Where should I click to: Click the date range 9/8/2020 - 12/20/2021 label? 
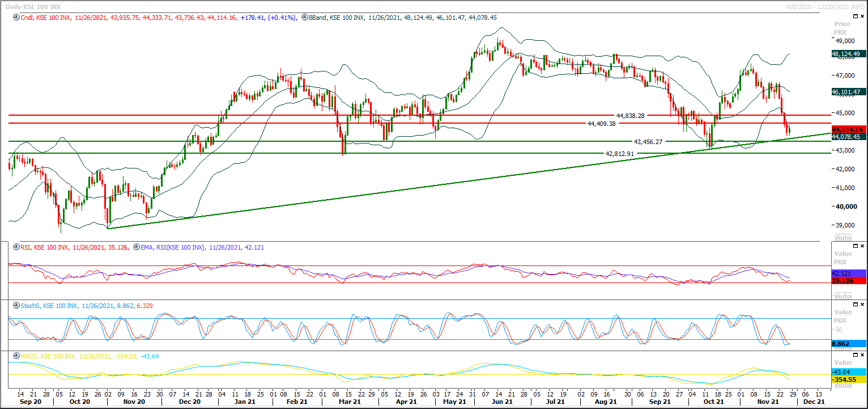pos(827,6)
